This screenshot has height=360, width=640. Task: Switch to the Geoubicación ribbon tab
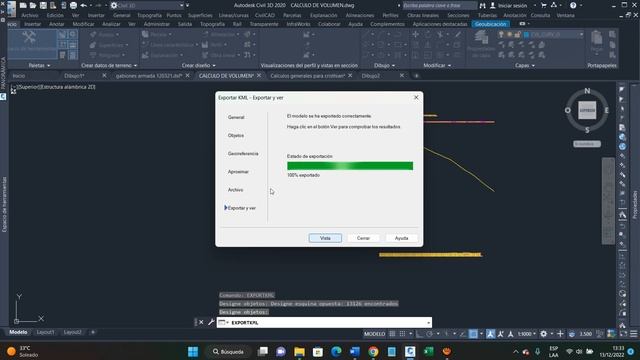click(x=490, y=24)
